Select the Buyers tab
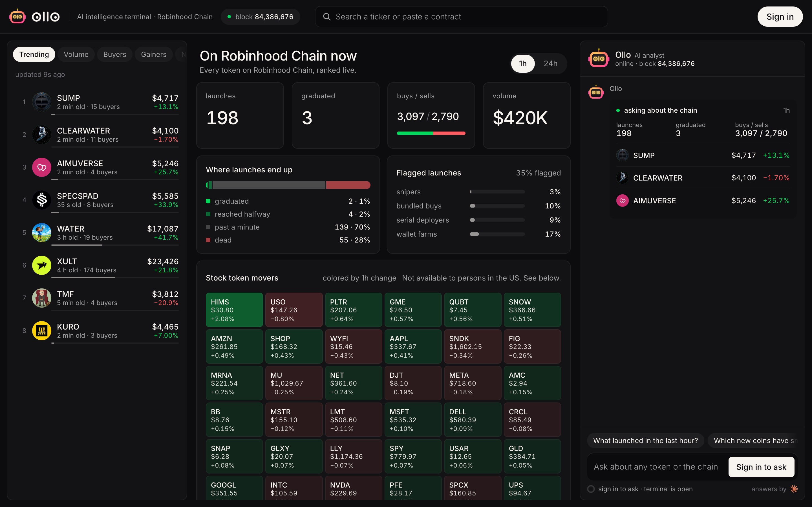812x507 pixels. coord(115,54)
